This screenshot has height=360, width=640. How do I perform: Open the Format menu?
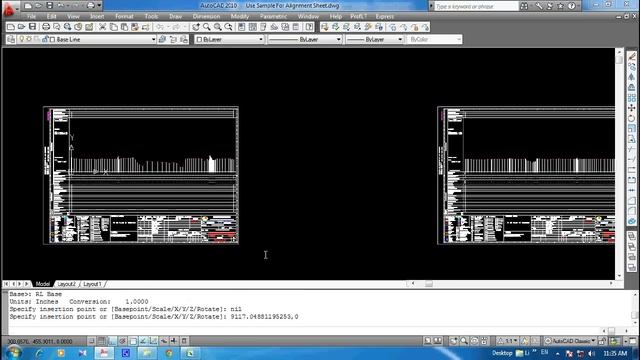124,16
